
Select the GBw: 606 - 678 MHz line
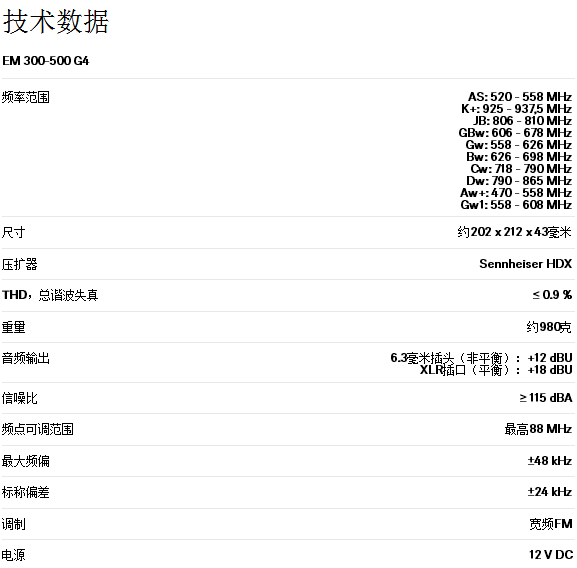515,133
